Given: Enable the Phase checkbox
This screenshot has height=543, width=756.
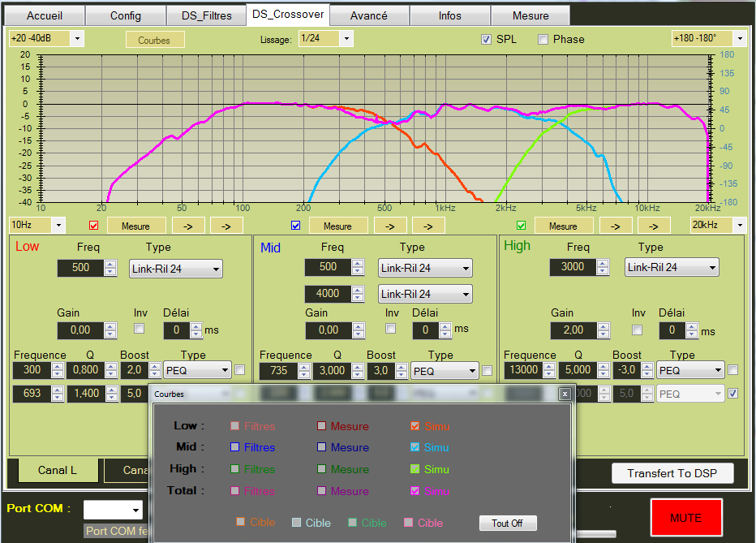Looking at the screenshot, I should pos(543,39).
